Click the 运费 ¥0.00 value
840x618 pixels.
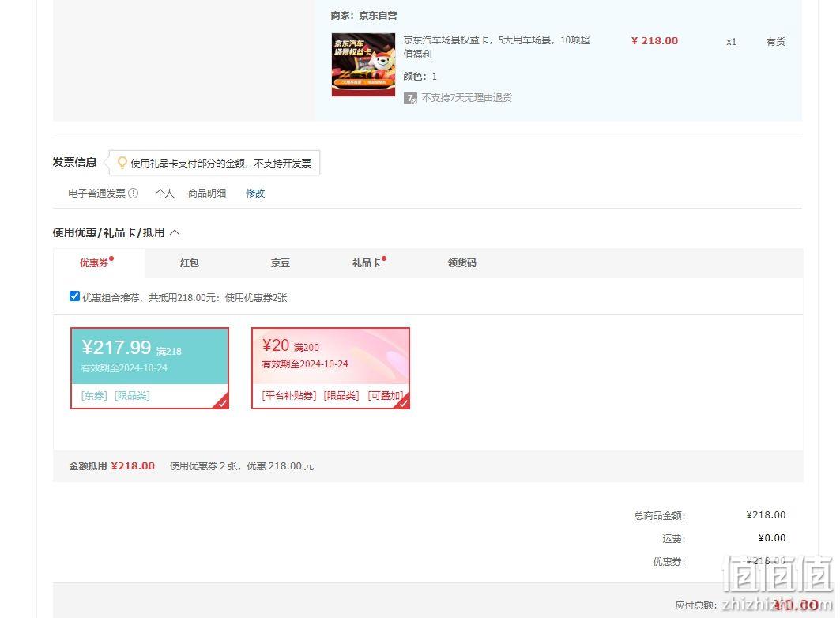tap(772, 538)
